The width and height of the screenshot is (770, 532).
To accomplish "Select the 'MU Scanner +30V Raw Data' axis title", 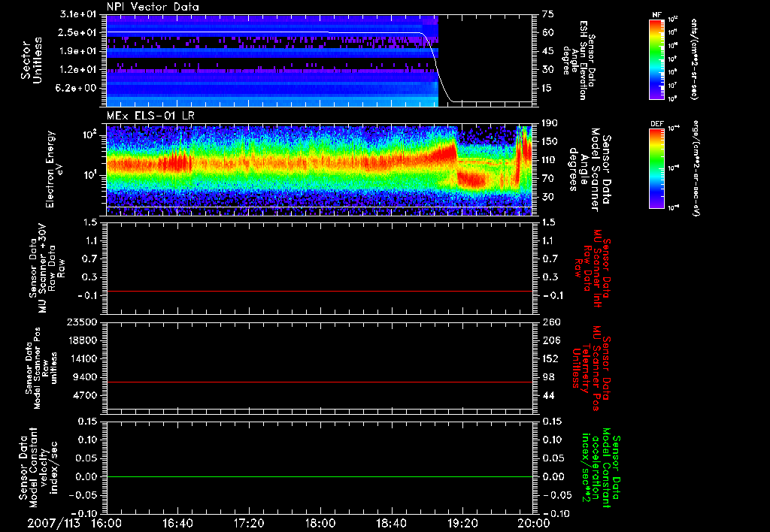I will [47, 268].
